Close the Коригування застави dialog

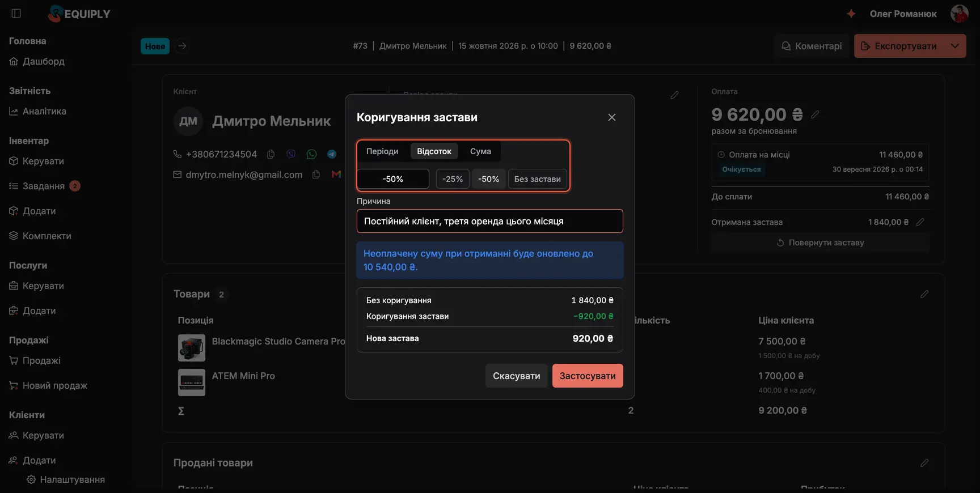tap(612, 117)
